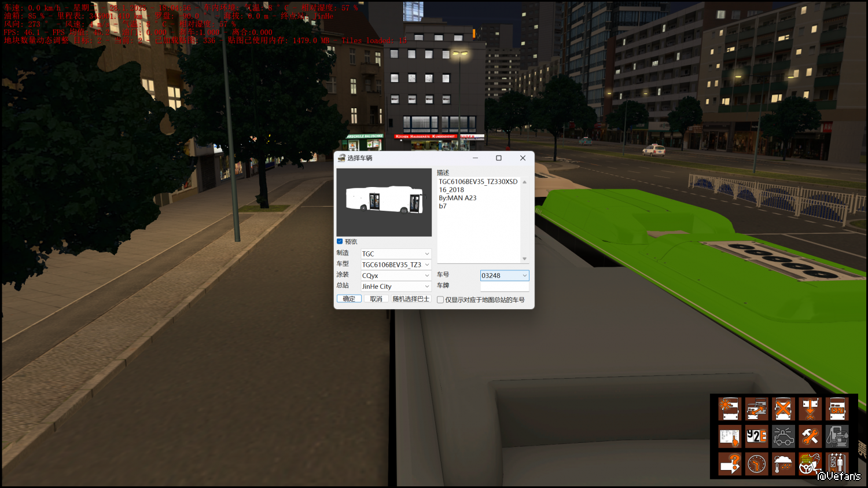Click the description line 16_2018
Viewport: 868px width, 488px height.
[451, 190]
